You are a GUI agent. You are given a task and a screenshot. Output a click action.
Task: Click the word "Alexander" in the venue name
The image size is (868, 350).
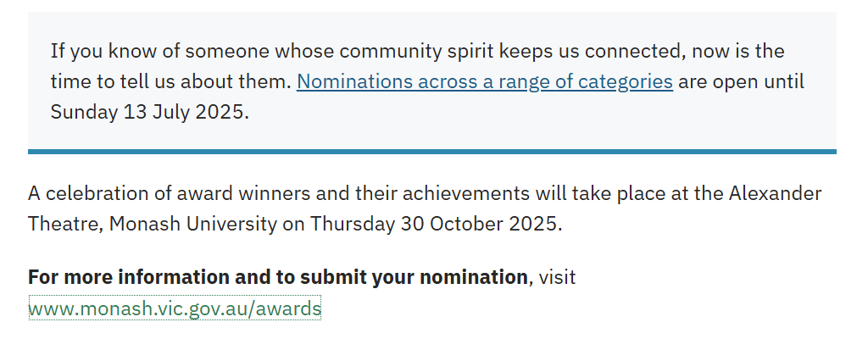775,193
